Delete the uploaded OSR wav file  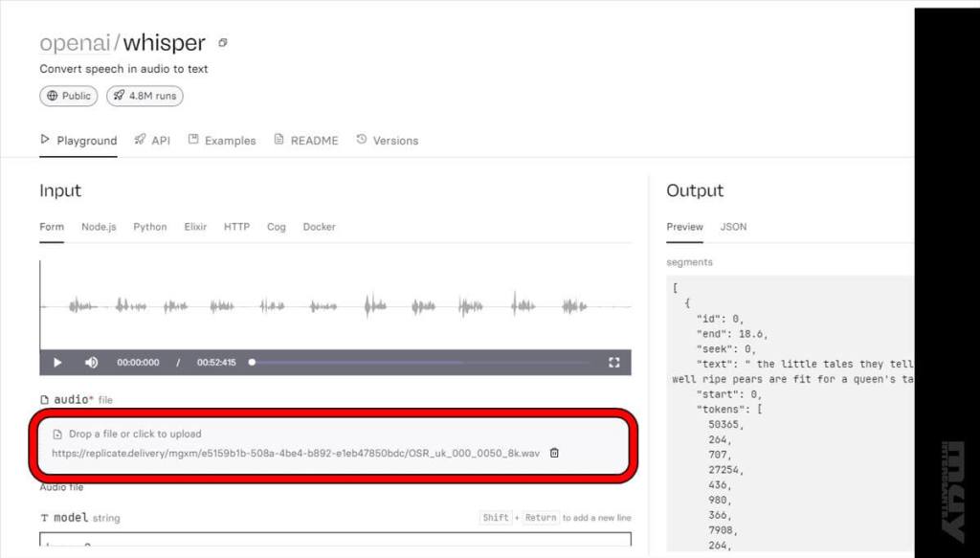pos(554,453)
